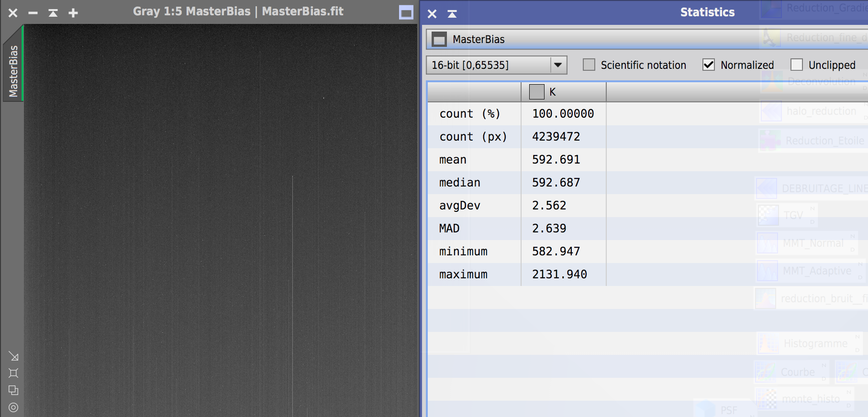
Task: Click the MAD value 2.639
Action: pos(549,229)
